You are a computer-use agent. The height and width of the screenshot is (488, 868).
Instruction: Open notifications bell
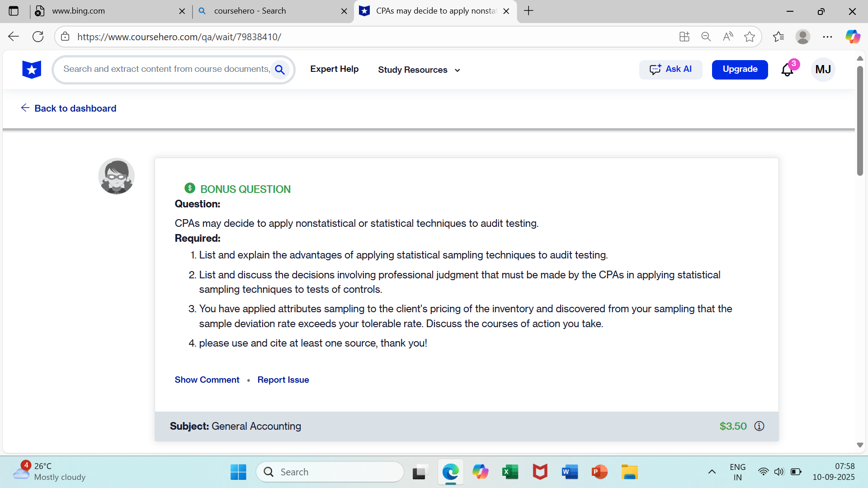[787, 69]
